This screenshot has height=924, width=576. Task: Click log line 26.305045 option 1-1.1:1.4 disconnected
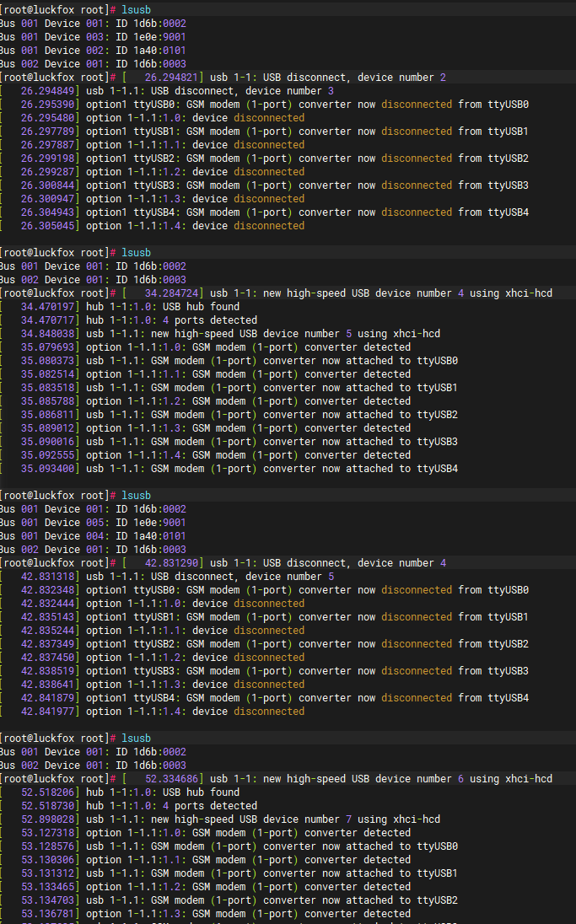tap(153, 226)
